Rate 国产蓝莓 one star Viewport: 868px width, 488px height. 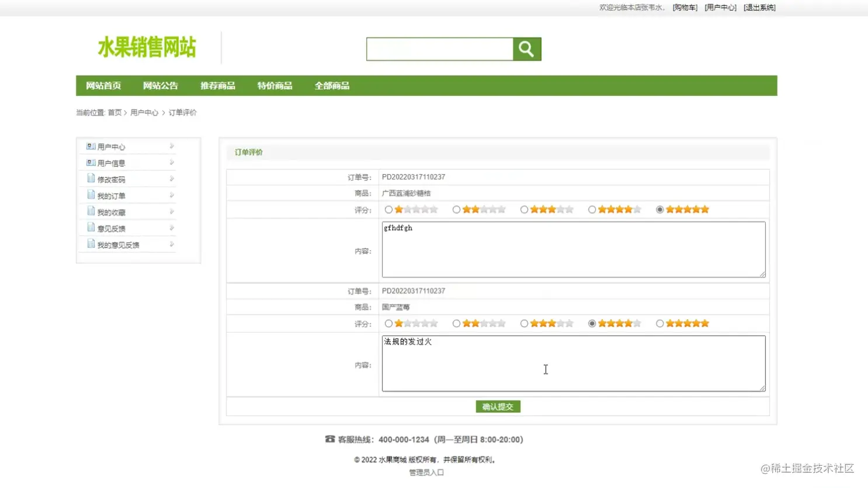tap(388, 324)
